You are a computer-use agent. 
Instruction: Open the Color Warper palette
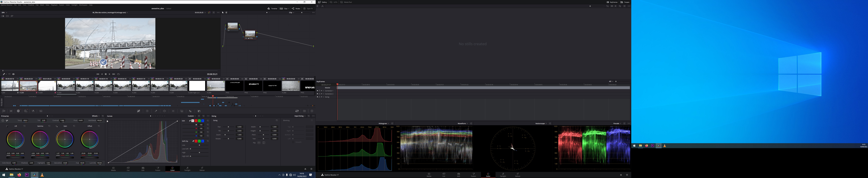147,111
